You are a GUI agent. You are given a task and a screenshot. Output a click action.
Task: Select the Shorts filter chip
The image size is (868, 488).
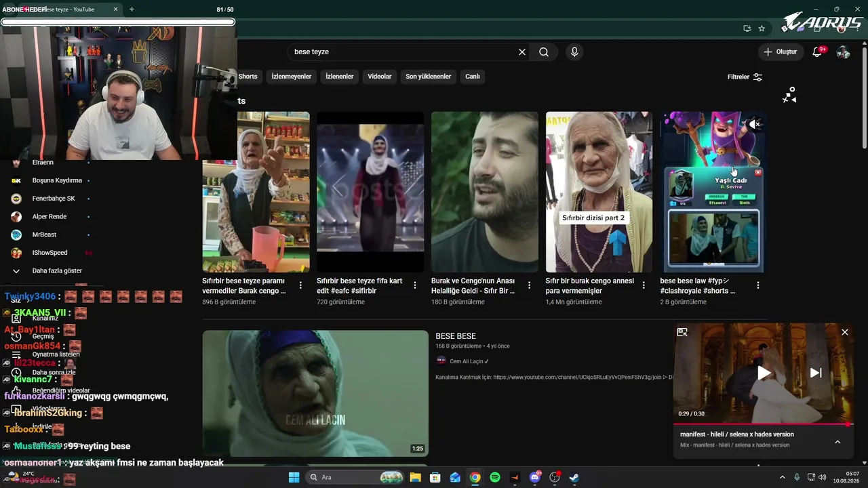(x=248, y=77)
